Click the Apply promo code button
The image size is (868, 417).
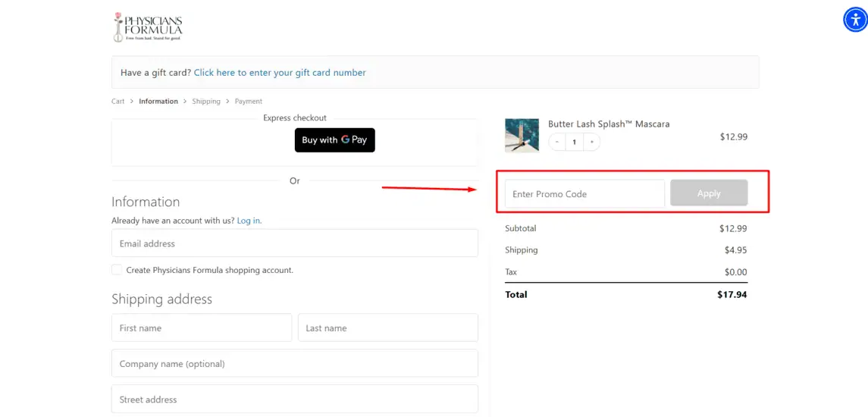coord(709,193)
